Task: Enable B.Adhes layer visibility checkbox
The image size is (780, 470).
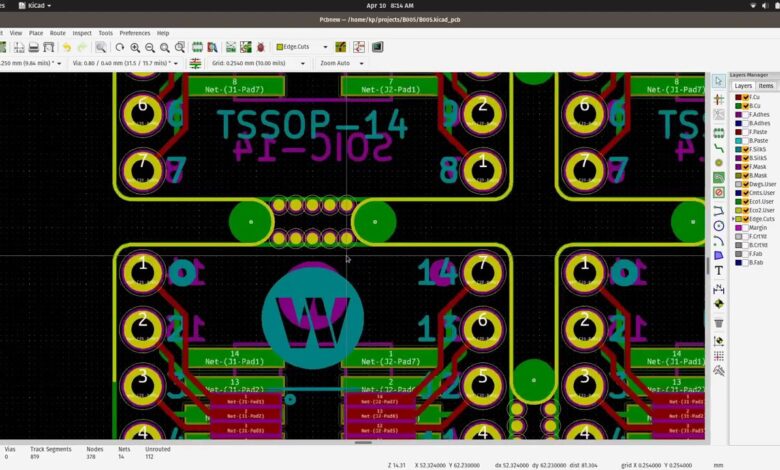Action: point(746,123)
